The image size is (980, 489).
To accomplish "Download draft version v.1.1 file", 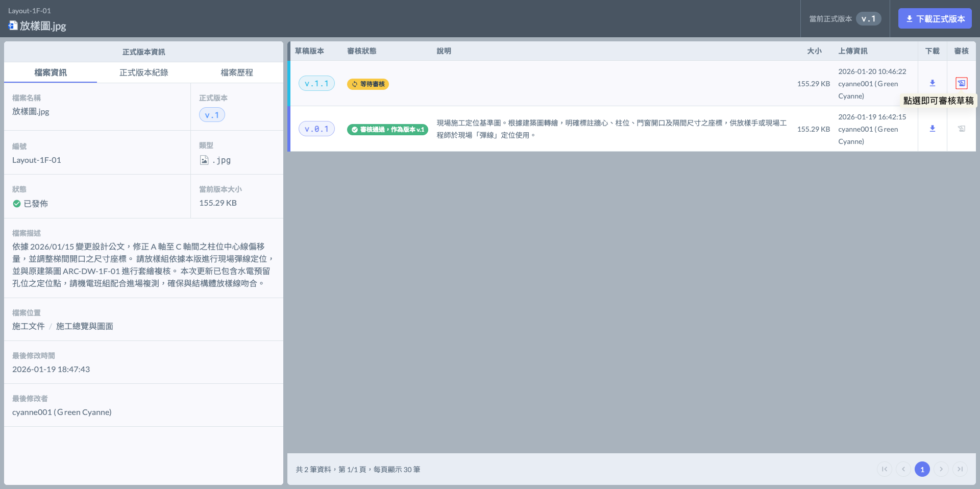I will [932, 83].
